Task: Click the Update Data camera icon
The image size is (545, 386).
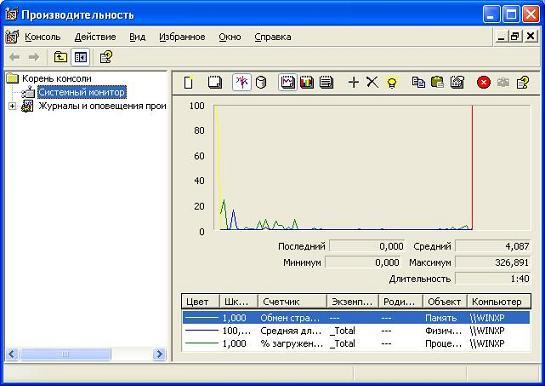Action: (x=503, y=82)
